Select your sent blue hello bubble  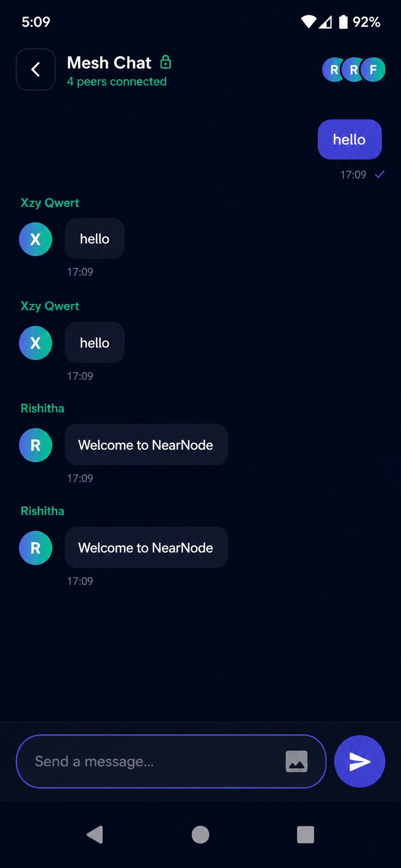click(350, 139)
